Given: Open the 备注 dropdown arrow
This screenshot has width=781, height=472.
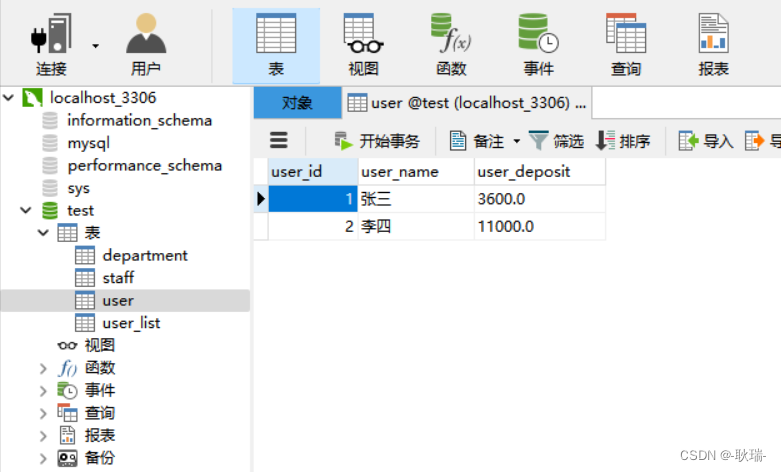Looking at the screenshot, I should point(517,141).
